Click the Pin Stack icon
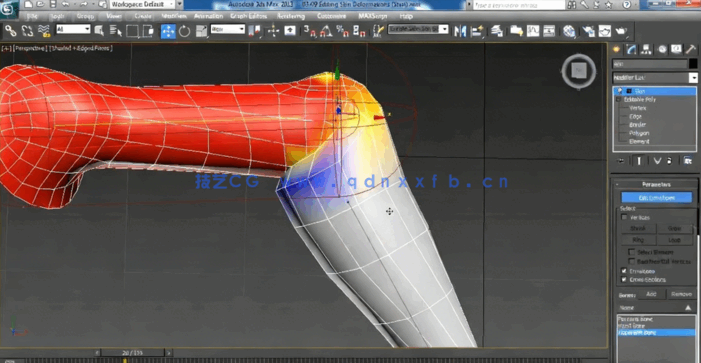Viewport: 701px width, 363px height. (621, 161)
